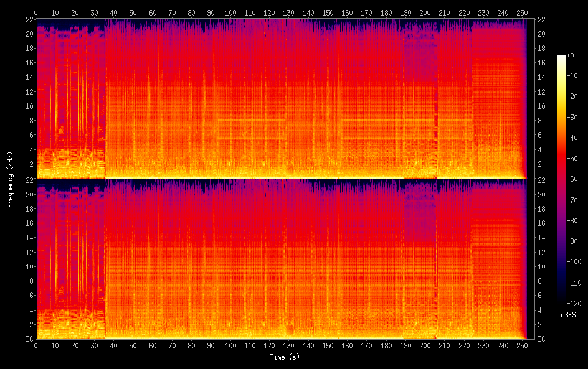Image resolution: width=588 pixels, height=369 pixels.
Task: Click the "Frequency (kHz)" axis title
Action: 10,179
